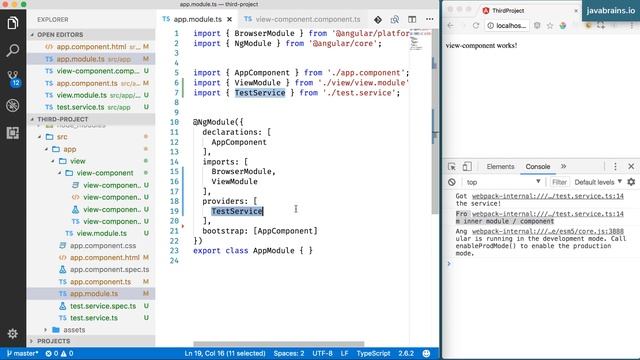
Task: Show more DevTools tabs via chevron
Action: [x=564, y=167]
